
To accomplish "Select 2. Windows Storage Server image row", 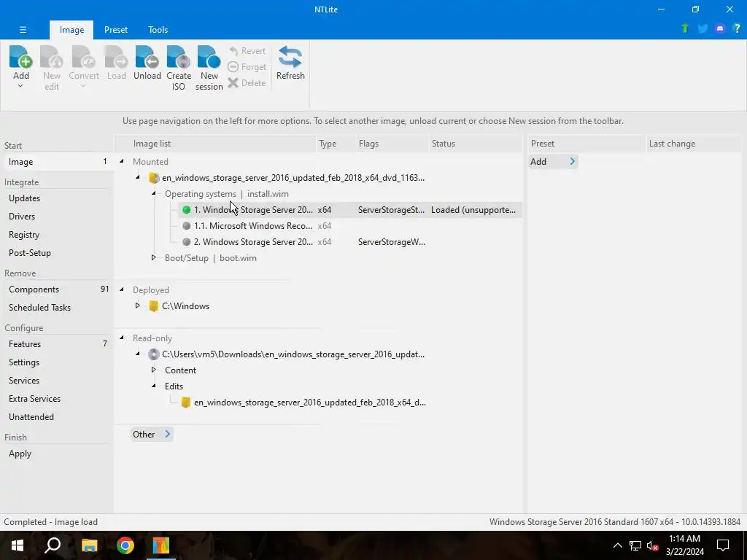I will pyautogui.click(x=350, y=242).
